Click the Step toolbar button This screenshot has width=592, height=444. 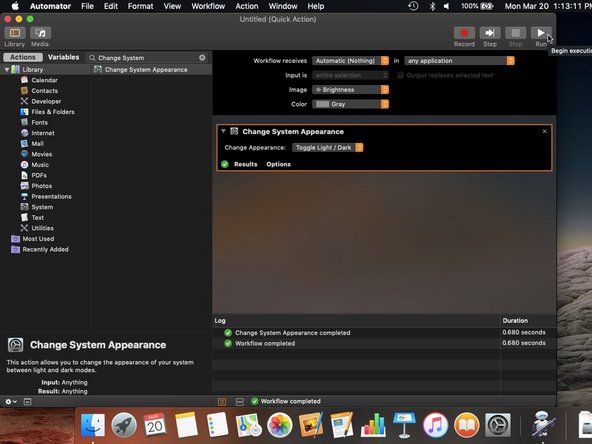click(x=490, y=33)
